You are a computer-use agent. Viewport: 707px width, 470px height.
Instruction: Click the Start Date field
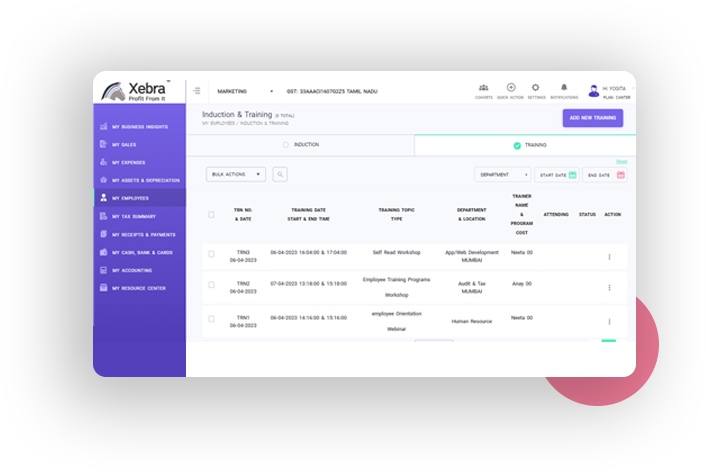click(x=556, y=175)
